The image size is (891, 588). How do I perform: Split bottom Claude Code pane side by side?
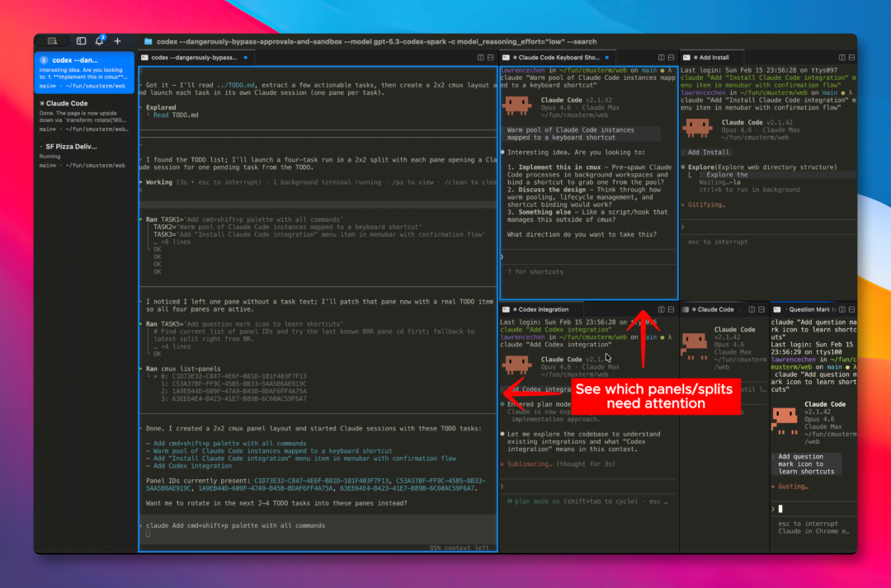pyautogui.click(x=752, y=309)
